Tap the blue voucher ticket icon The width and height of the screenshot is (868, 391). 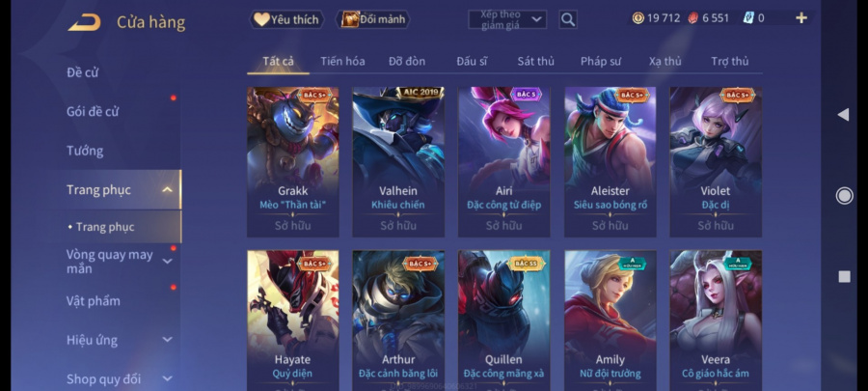pyautogui.click(x=747, y=18)
